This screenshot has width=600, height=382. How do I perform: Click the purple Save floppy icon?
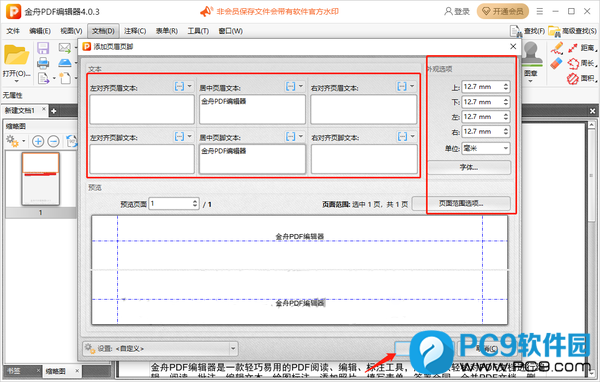pos(43,48)
